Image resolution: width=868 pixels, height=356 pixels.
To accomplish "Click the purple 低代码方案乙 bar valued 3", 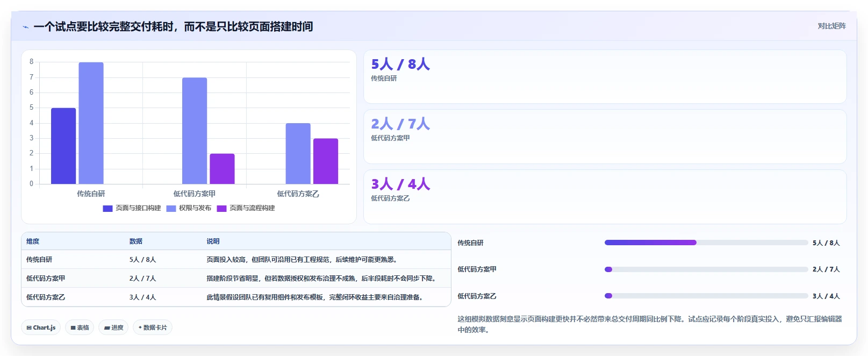I will [326, 161].
